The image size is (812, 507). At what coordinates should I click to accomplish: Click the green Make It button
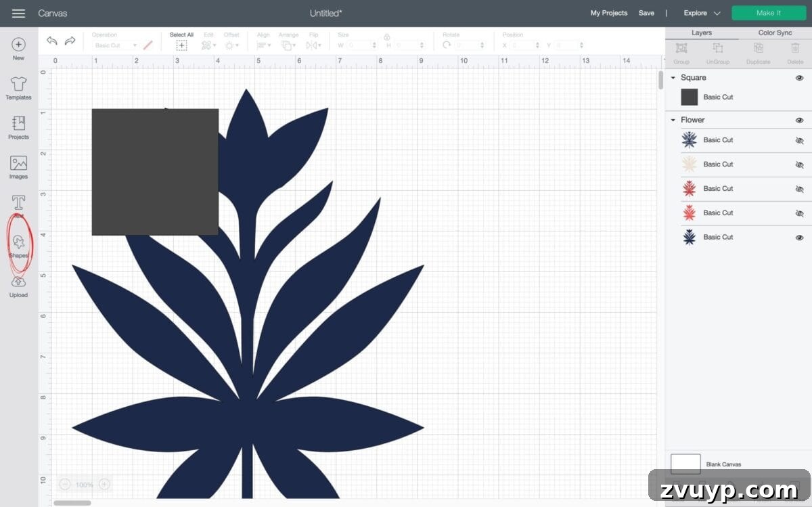(x=769, y=13)
